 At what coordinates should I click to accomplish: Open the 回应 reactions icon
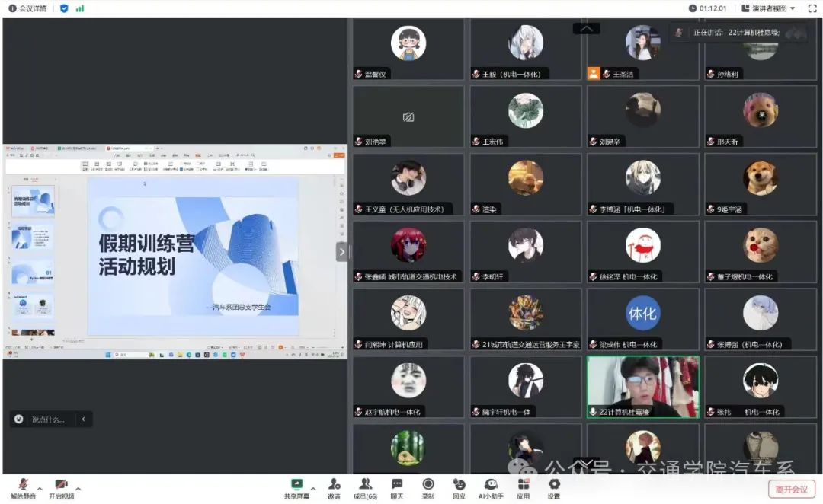click(459, 487)
